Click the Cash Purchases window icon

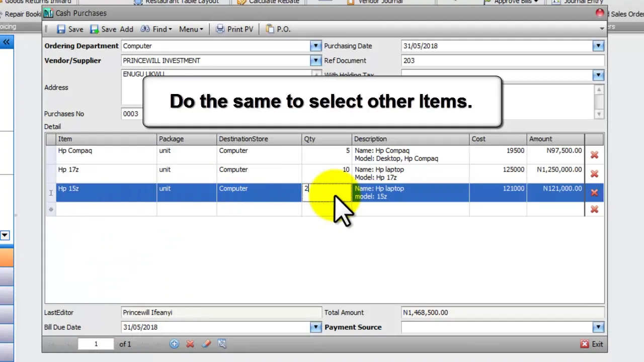pos(48,13)
